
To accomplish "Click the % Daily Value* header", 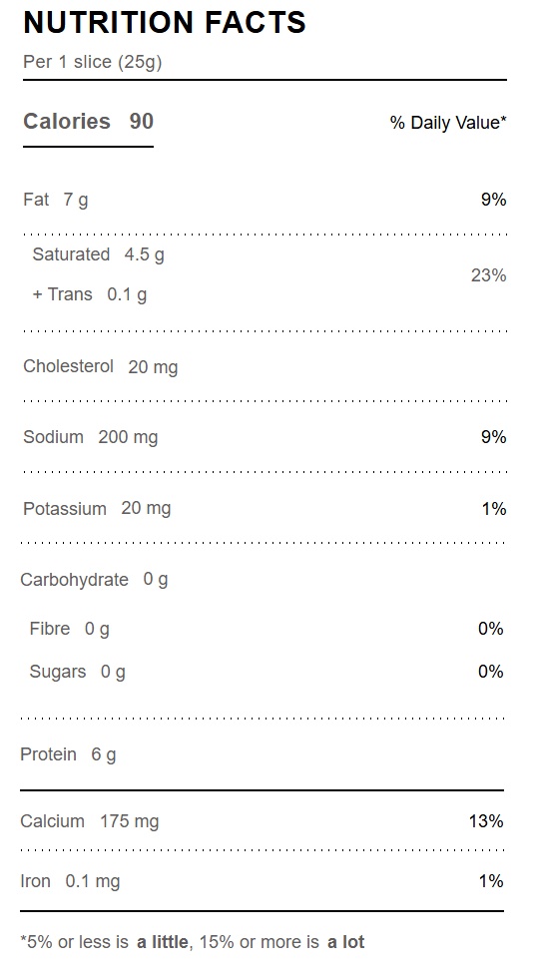I will tap(448, 123).
